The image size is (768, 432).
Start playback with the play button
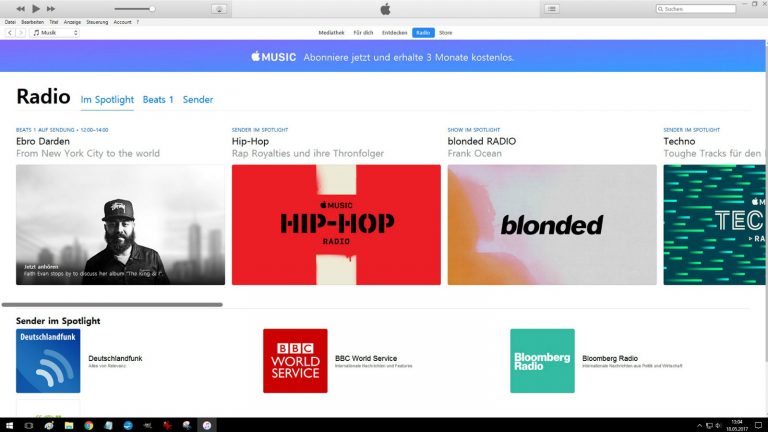point(36,9)
